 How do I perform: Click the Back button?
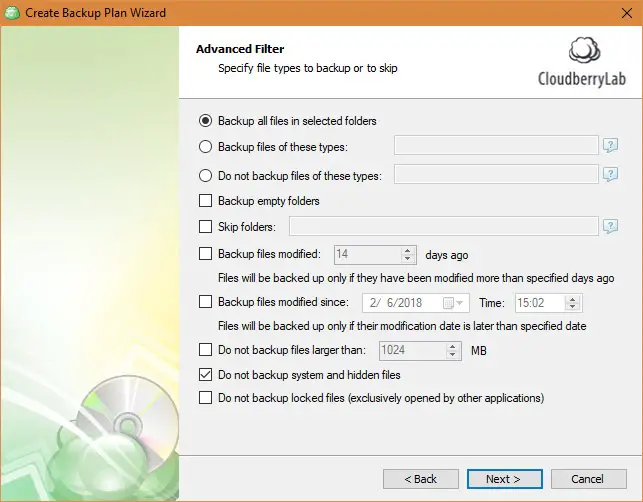pos(421,479)
